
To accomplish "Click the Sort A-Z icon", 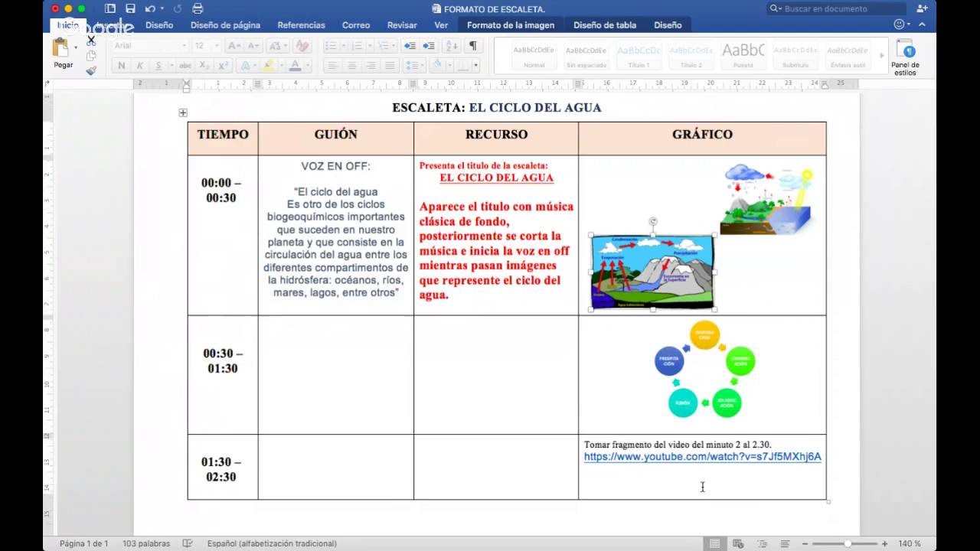I will [452, 46].
